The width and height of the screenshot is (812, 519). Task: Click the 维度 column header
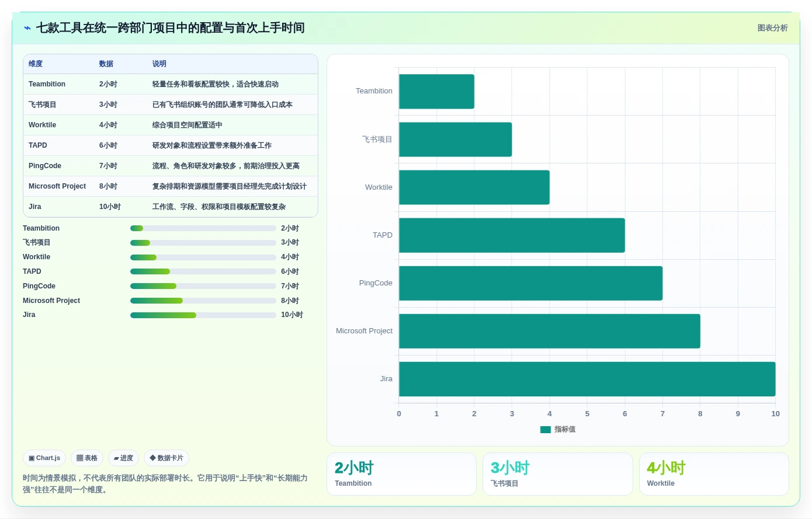click(36, 64)
